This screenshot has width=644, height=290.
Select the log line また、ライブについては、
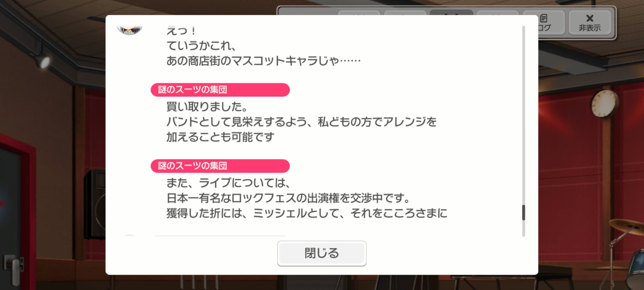(x=228, y=183)
